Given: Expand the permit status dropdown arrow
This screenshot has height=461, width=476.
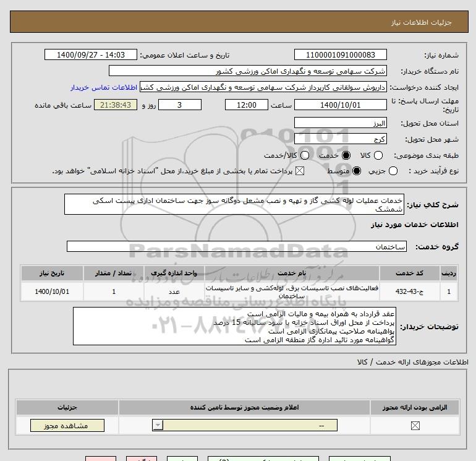Looking at the screenshot, I should pos(158,425).
